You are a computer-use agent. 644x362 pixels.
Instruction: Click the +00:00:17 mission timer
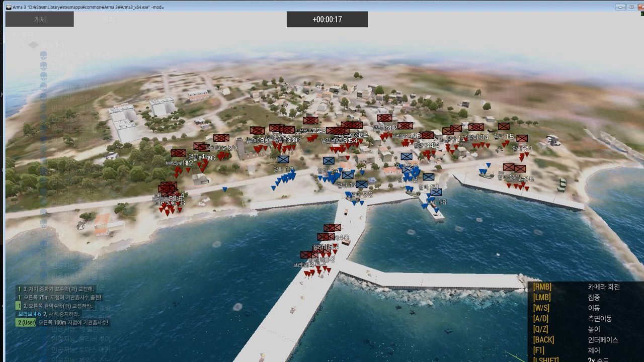[327, 20]
